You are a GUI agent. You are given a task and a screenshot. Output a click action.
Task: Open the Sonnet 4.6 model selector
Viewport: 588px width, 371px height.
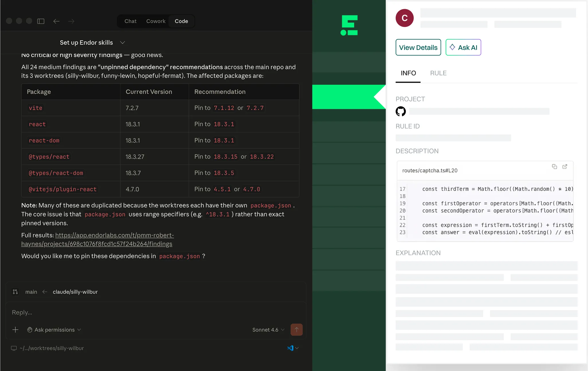tap(268, 329)
